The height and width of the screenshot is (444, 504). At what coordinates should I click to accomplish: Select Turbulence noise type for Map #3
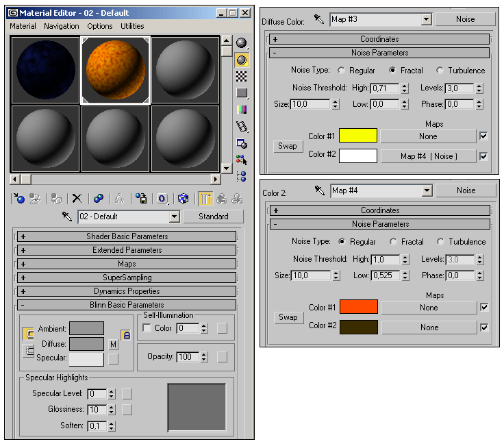click(x=440, y=71)
